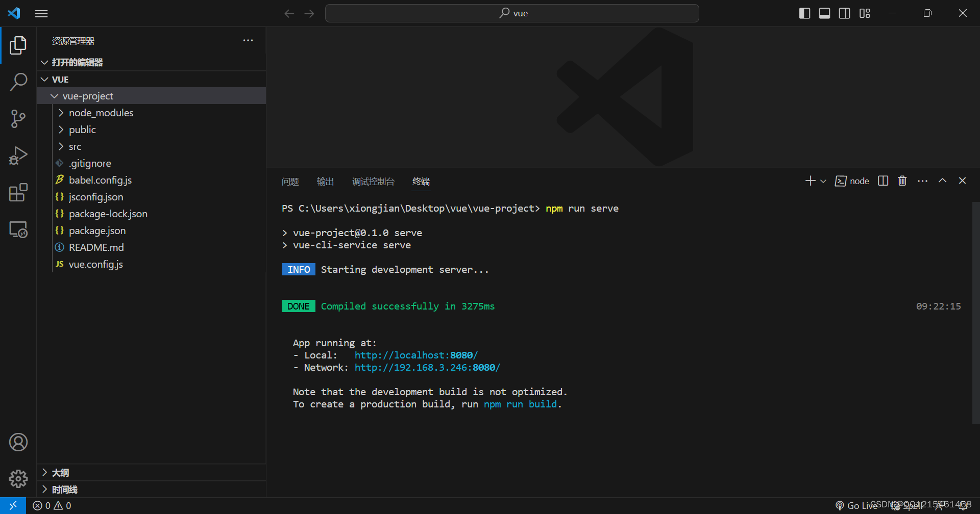980x514 pixels.
Task: Click the 'npm run build' text in terminal
Action: click(520, 404)
